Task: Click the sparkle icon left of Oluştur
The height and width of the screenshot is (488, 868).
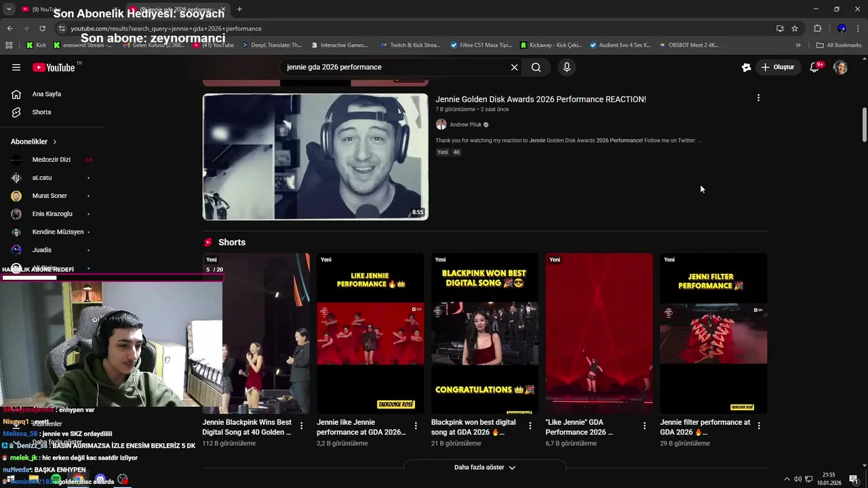Action: pos(747,67)
